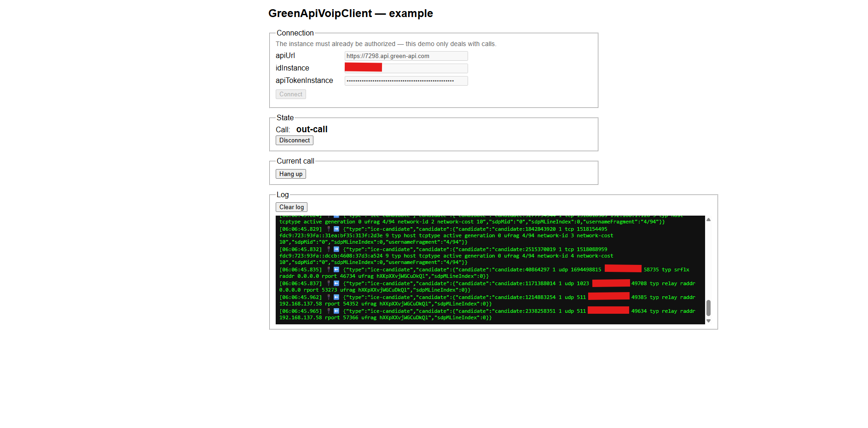The height and width of the screenshot is (428, 868).
Task: Click the incoming arrow icon at 06:06:45.837
Action: 336,283
